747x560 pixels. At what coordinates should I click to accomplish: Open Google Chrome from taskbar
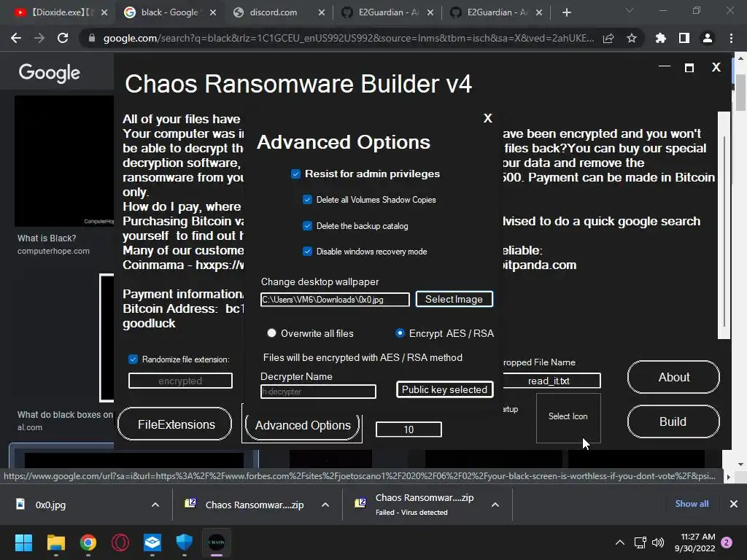[88, 542]
